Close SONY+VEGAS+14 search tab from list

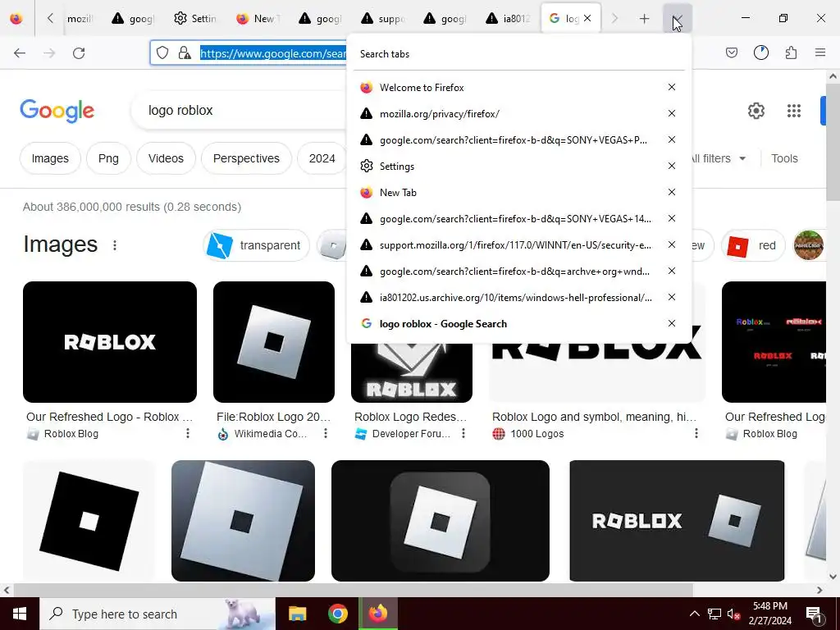(672, 218)
